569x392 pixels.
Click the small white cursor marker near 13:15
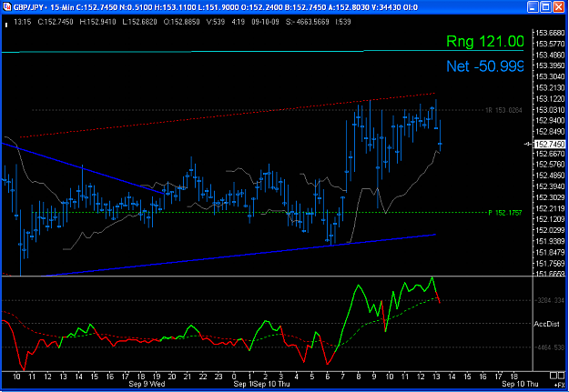pyautogui.click(x=6, y=25)
